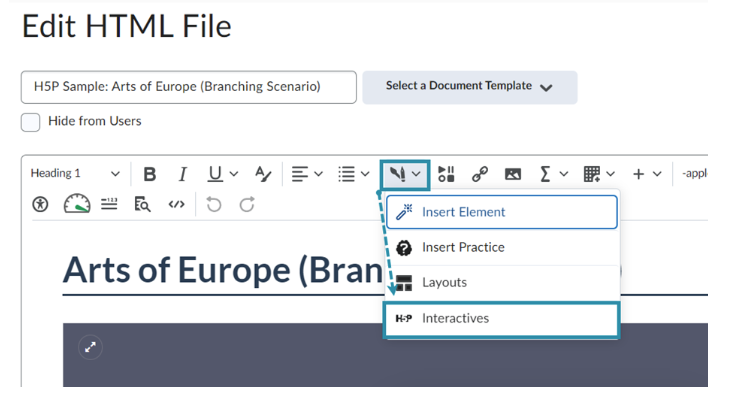Screen dimensions: 732x399
Task: Choose Insert Element from menu
Action: 502,212
